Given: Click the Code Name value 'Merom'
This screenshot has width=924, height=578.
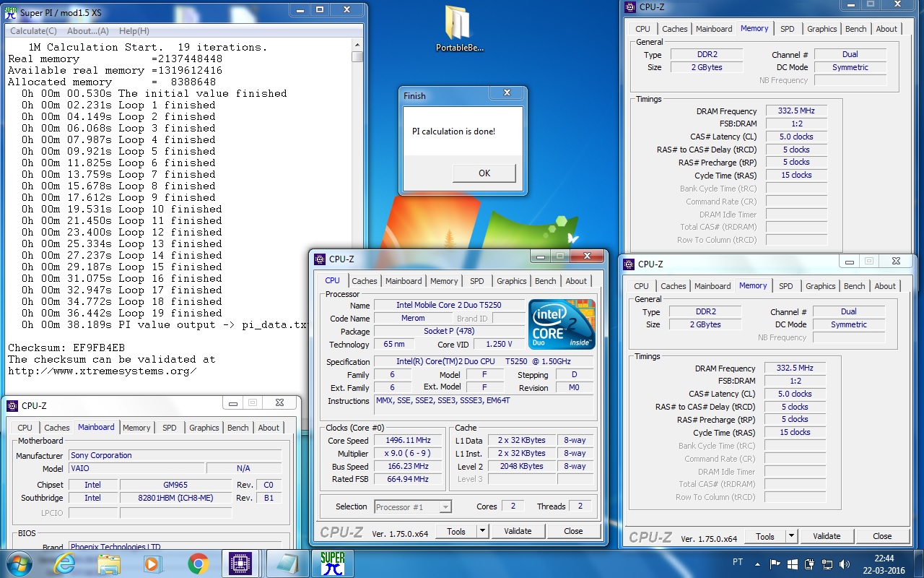Looking at the screenshot, I should 413,319.
